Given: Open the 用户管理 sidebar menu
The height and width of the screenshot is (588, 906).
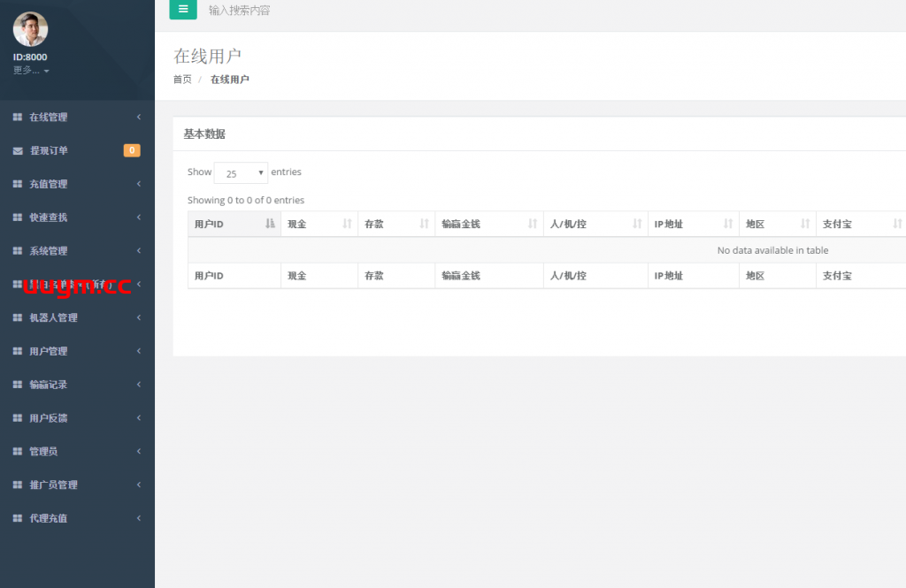Looking at the screenshot, I should (x=49, y=352).
